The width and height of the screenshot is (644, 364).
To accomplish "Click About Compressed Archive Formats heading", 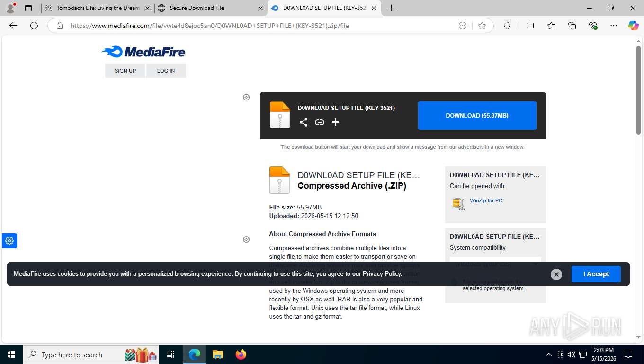I will [322, 234].
